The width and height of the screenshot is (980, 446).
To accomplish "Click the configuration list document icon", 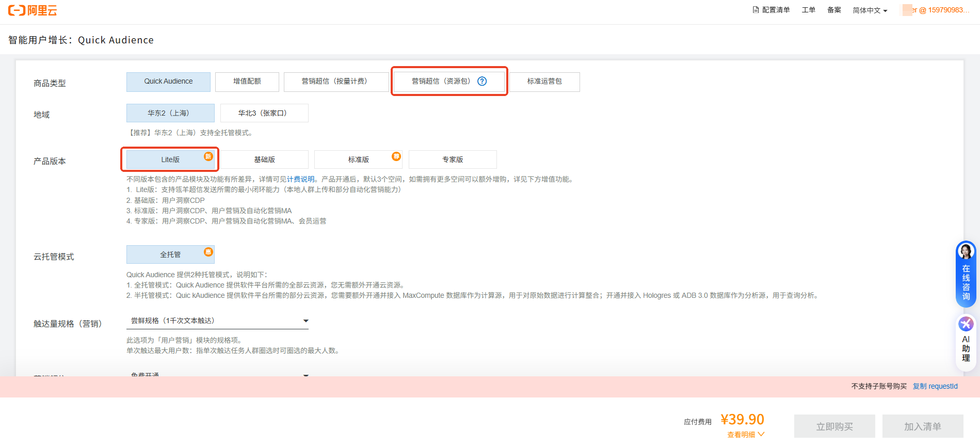I will (x=756, y=10).
